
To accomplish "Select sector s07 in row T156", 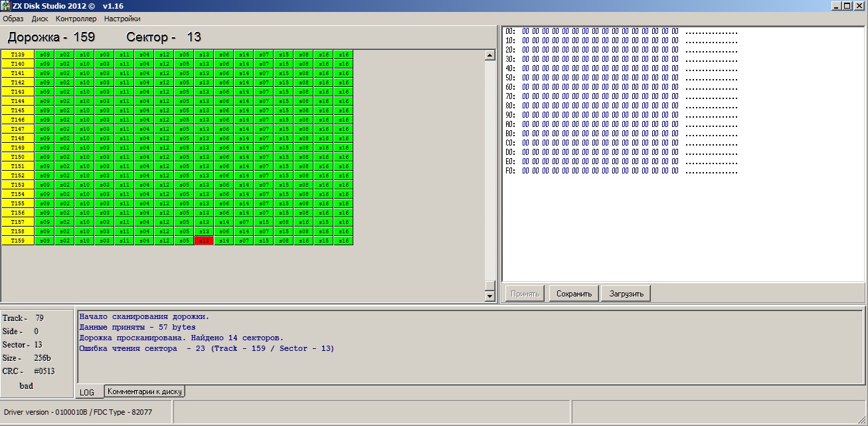I will click(264, 213).
